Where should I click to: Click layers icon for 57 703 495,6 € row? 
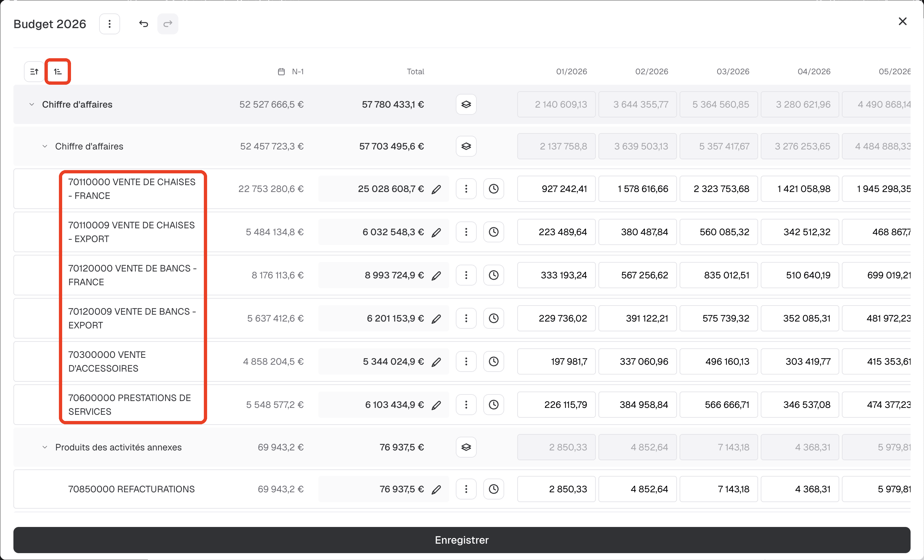[x=466, y=146]
